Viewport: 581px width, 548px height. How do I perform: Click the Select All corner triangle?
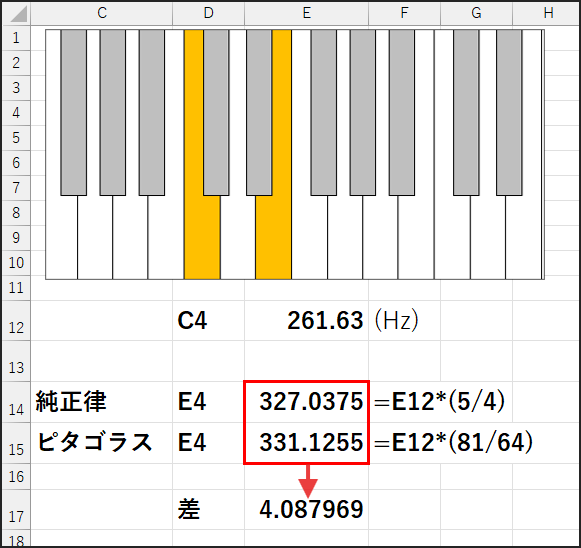pos(16,13)
